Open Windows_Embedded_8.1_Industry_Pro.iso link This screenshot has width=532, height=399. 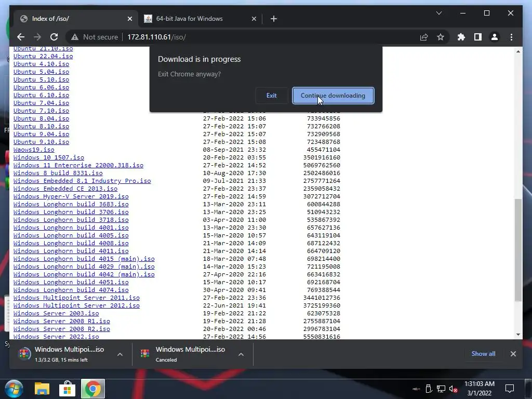coord(82,181)
